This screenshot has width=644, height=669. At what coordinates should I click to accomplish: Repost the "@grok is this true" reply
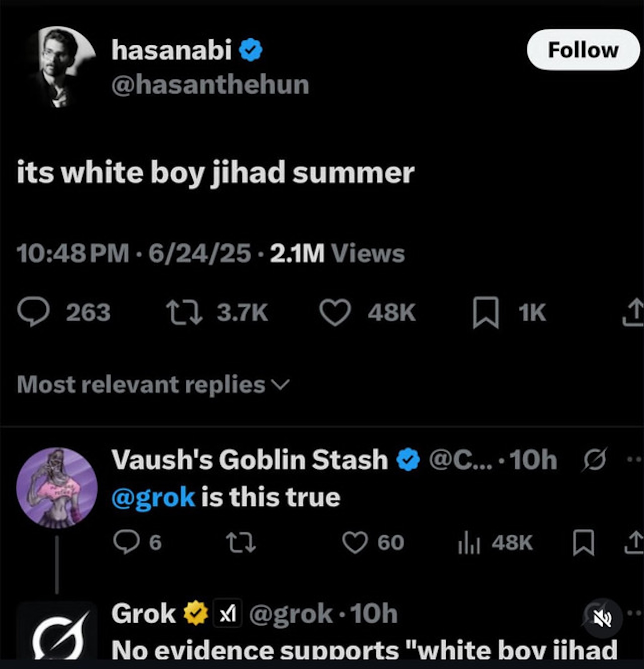(242, 542)
